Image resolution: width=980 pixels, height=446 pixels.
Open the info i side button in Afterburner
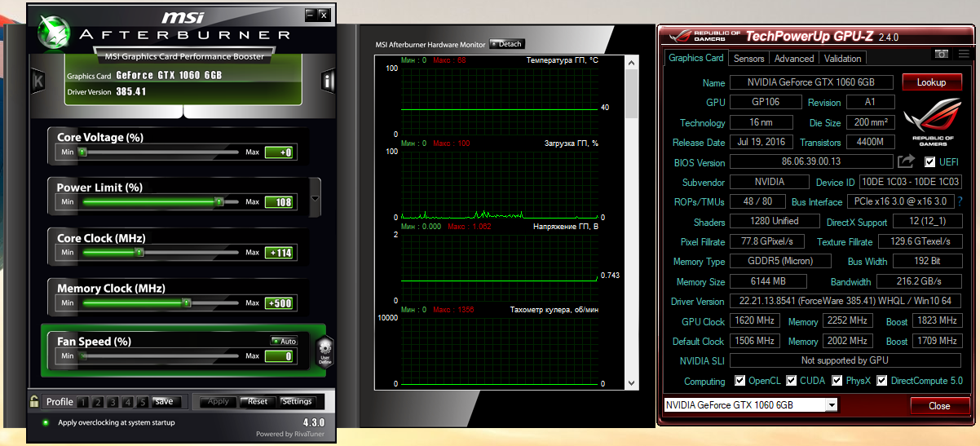(329, 81)
